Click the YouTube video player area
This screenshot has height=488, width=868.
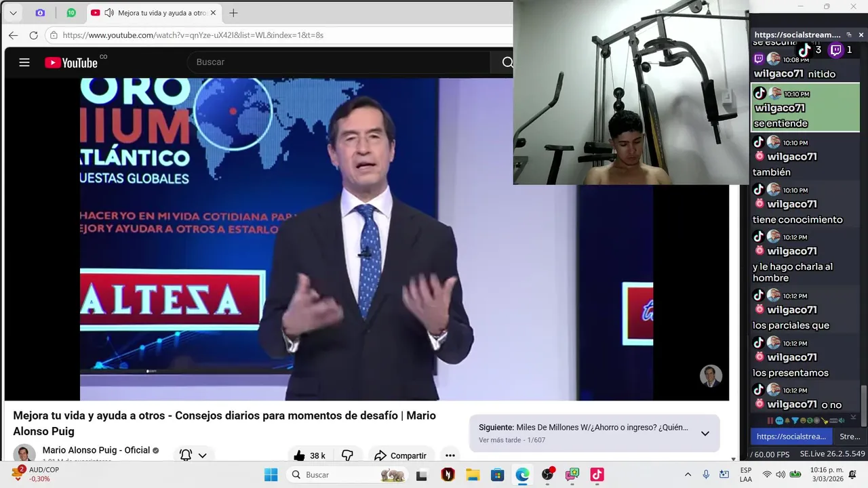(x=366, y=239)
